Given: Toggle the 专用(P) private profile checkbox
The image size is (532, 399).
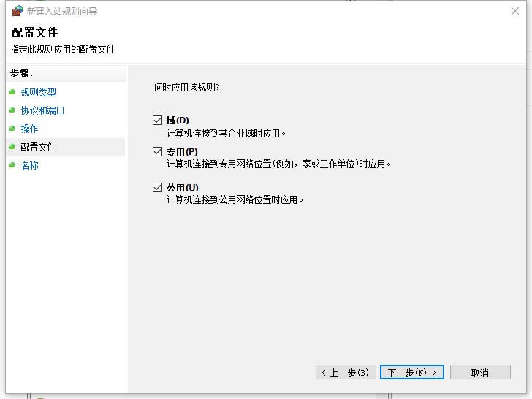Looking at the screenshot, I should tap(157, 151).
